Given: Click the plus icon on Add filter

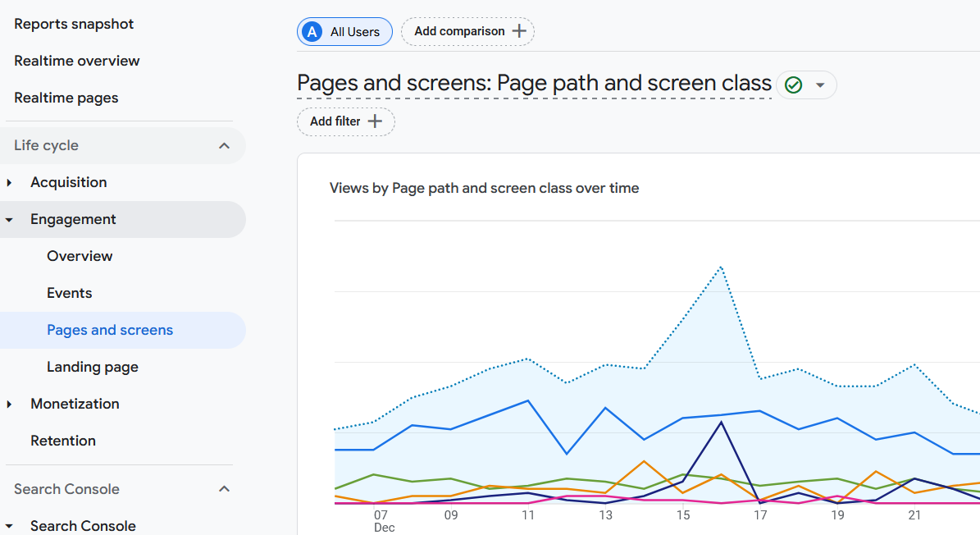Looking at the screenshot, I should pyautogui.click(x=375, y=121).
